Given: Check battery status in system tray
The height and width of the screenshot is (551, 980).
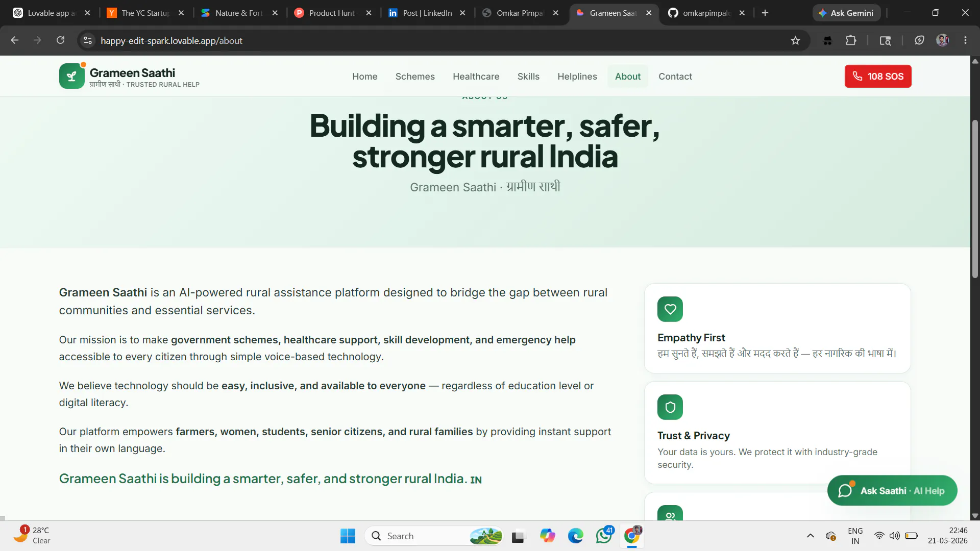Looking at the screenshot, I should 911,536.
